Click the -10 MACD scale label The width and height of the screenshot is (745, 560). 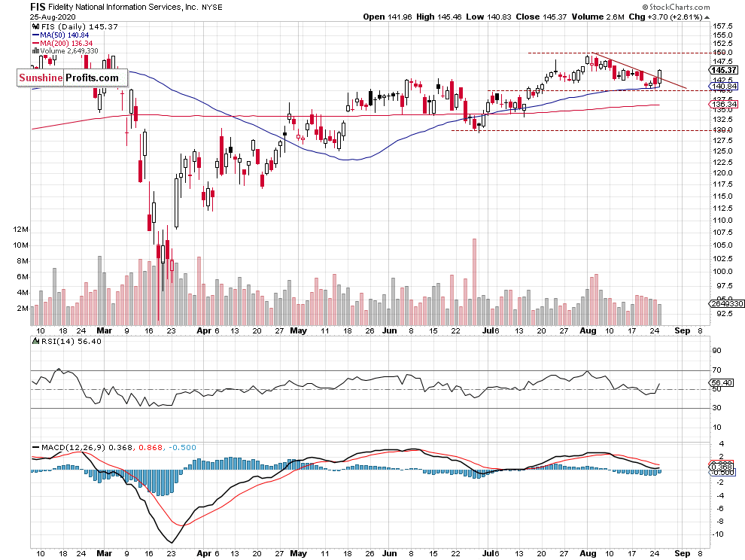point(719,534)
